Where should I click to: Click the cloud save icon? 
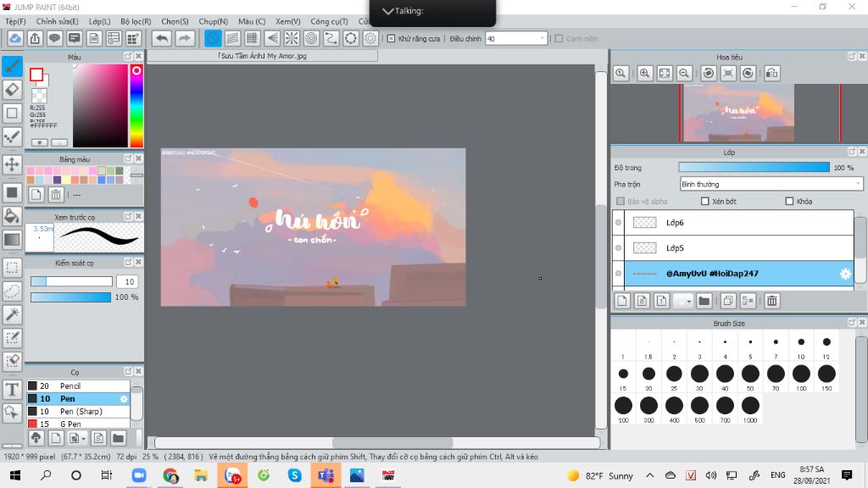[x=15, y=38]
